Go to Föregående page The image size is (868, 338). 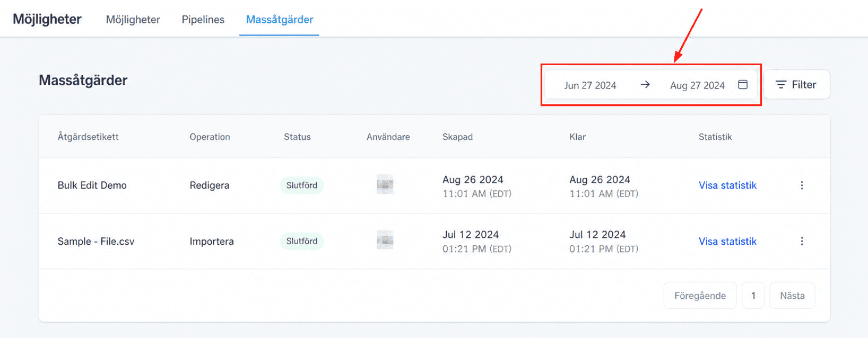700,296
